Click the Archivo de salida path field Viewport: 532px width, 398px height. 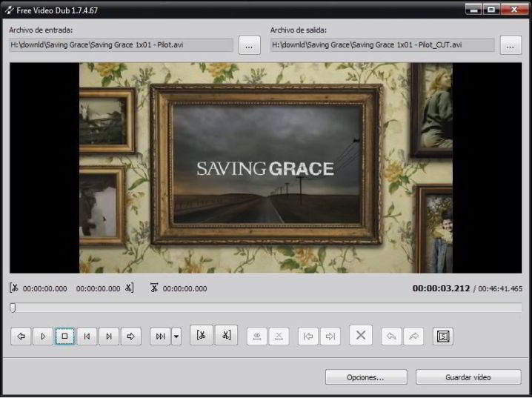(382, 44)
